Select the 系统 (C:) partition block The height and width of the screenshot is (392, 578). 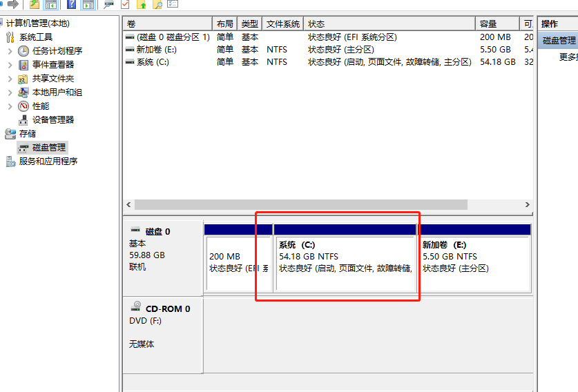pyautogui.click(x=345, y=262)
